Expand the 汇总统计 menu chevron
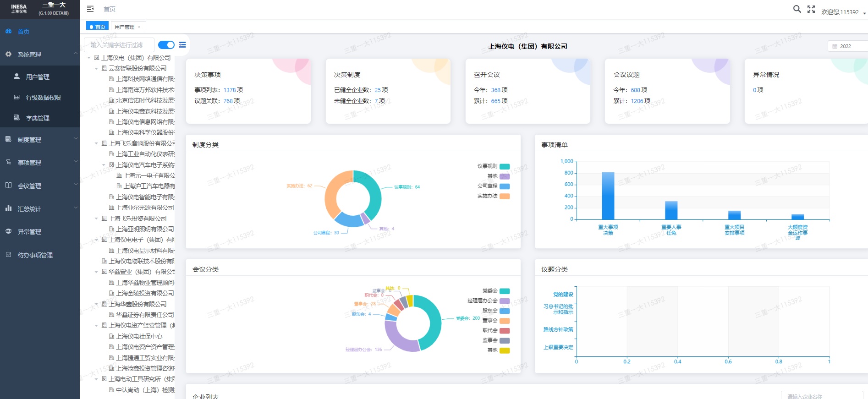Screen dimensions: 868x399 (x=76, y=208)
